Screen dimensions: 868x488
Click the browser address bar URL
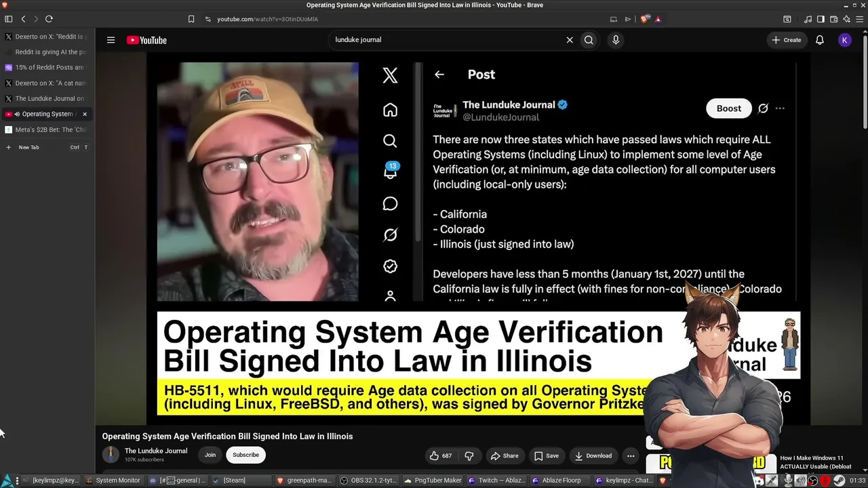[x=268, y=19]
